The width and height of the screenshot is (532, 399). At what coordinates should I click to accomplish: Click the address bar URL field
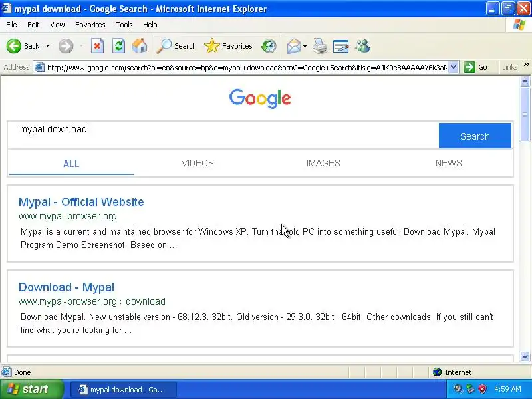point(247,68)
